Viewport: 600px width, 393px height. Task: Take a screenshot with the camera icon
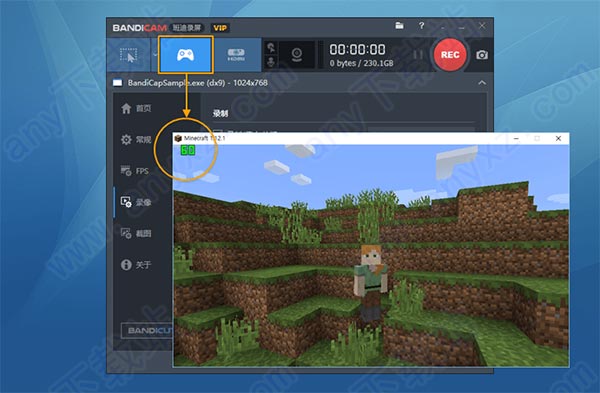[482, 55]
